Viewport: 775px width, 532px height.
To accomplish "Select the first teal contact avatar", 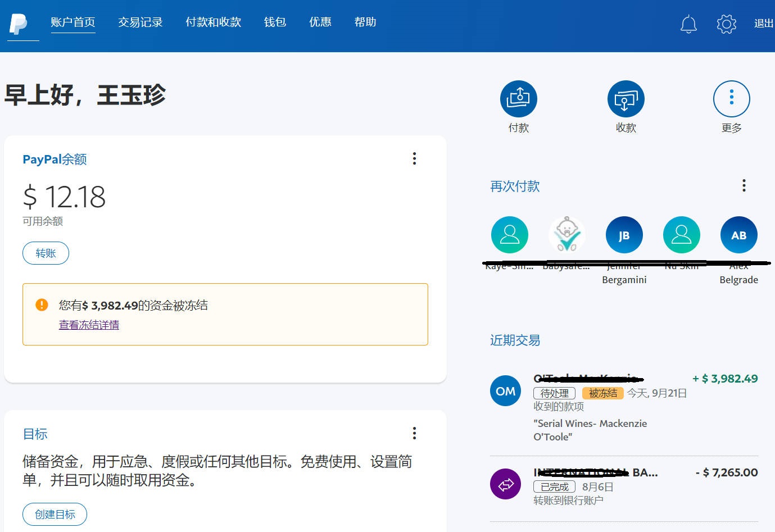I will [510, 235].
